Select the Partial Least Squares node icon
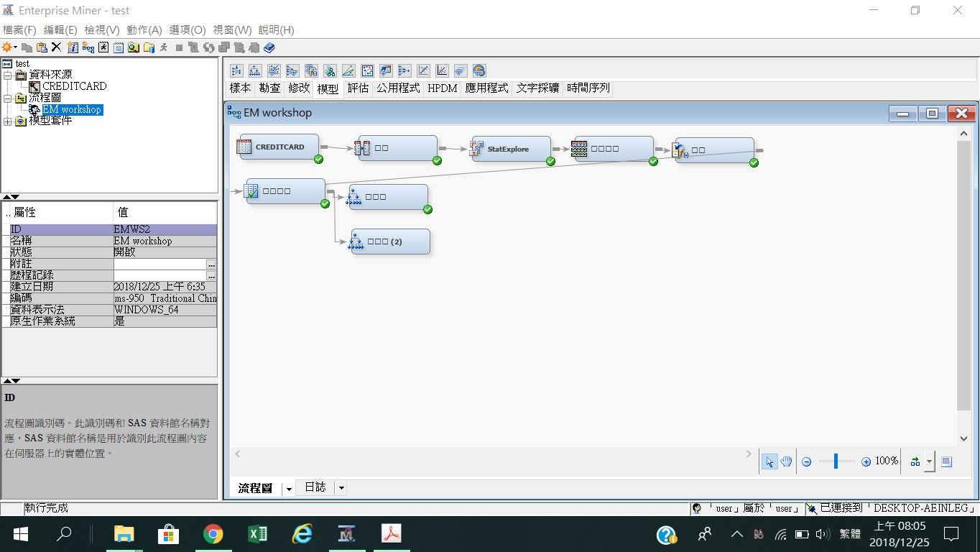 click(423, 70)
